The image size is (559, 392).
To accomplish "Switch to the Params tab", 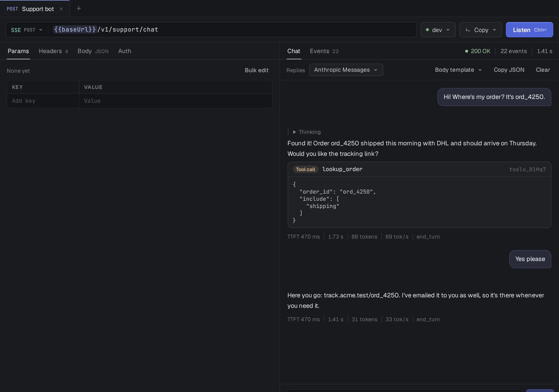I will coord(18,51).
